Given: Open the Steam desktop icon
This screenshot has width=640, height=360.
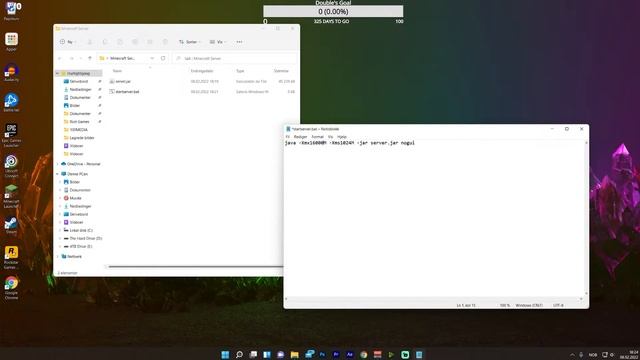Looking at the screenshot, I should coord(11,225).
